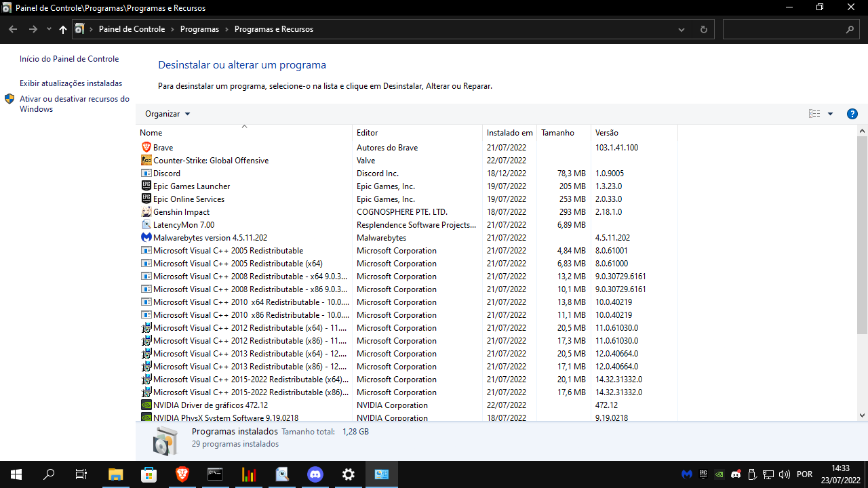868x488 pixels.
Task: Expand the Organizar dropdown
Action: click(167, 114)
